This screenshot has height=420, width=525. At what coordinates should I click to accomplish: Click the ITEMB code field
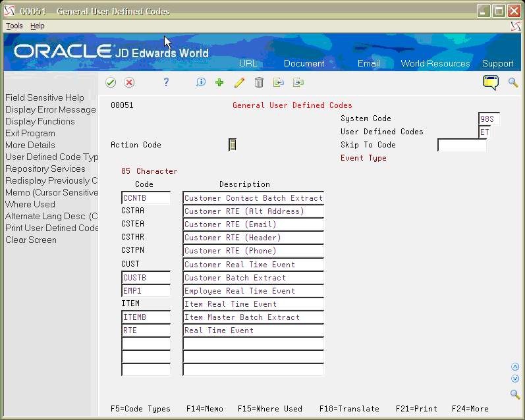point(146,317)
